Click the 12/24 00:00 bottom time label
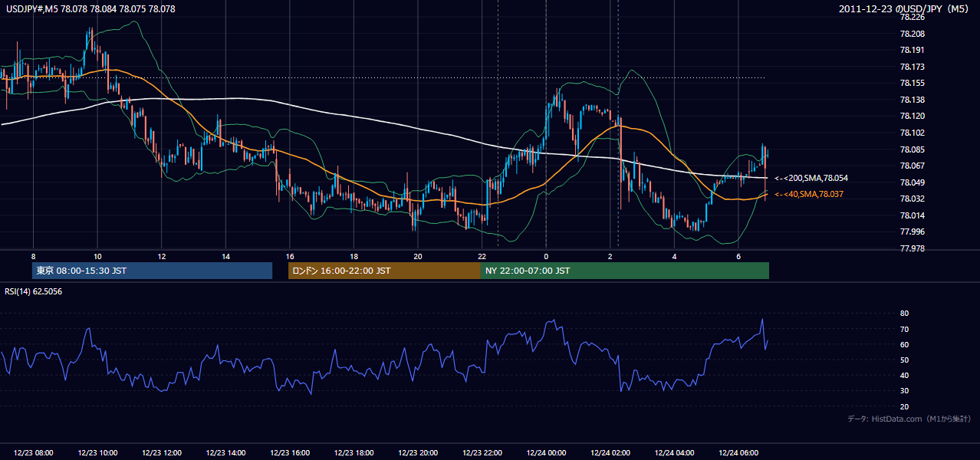 [x=546, y=453]
